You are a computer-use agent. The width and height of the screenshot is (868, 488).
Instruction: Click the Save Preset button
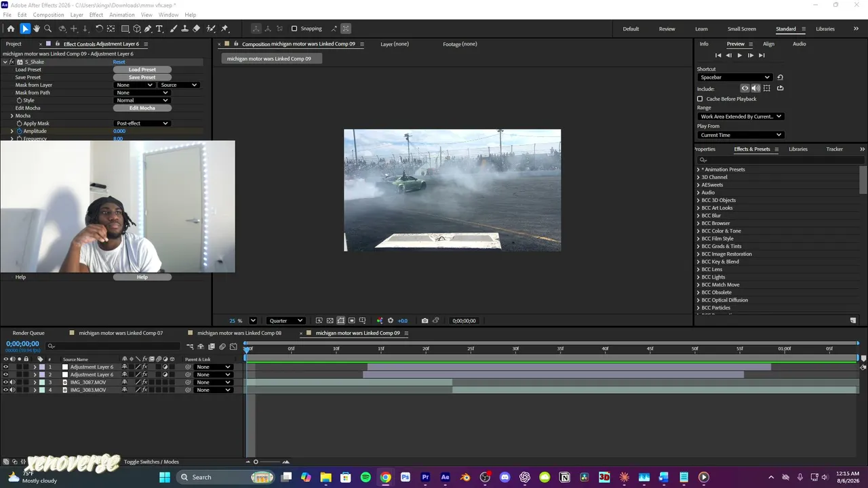(142, 77)
